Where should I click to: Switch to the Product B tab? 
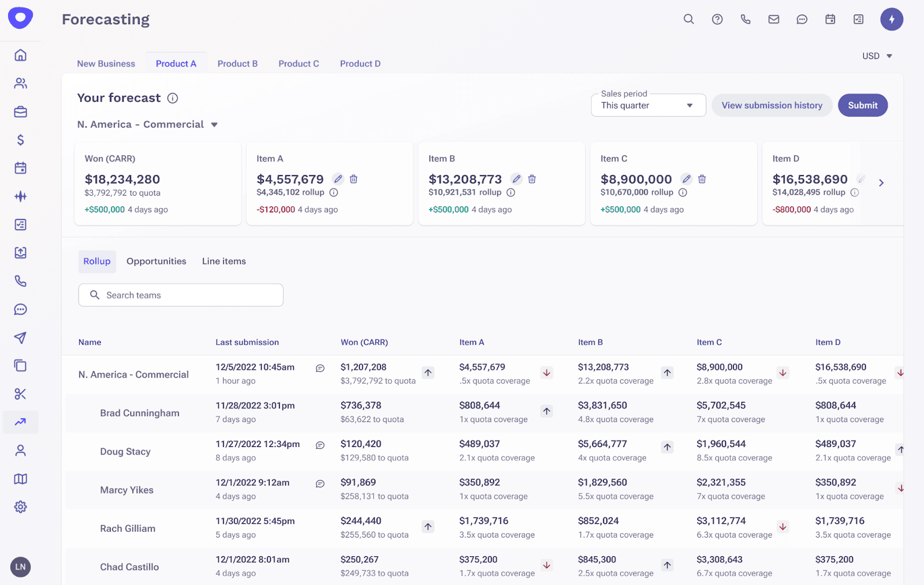click(237, 64)
